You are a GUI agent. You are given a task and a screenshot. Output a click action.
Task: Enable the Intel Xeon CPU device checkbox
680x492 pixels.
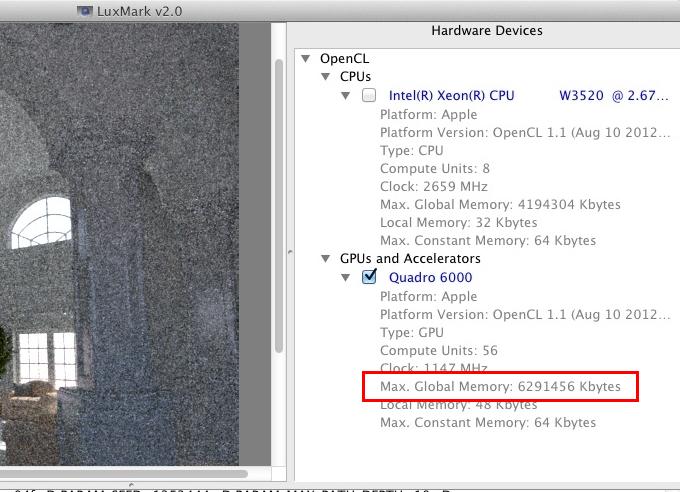369,95
